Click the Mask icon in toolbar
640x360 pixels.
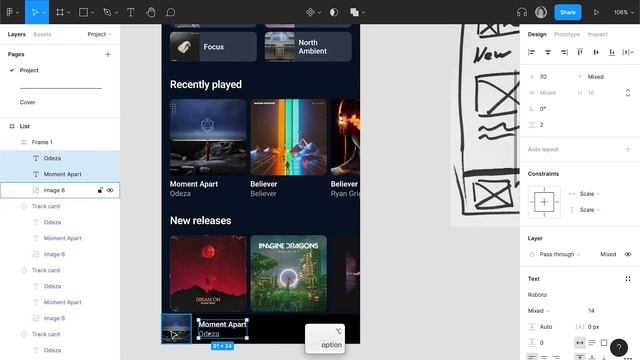(334, 12)
